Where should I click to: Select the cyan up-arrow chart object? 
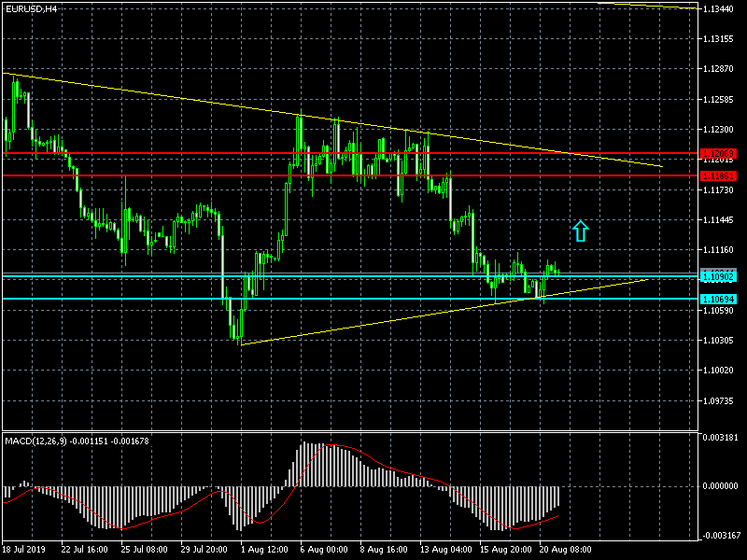coord(580,231)
